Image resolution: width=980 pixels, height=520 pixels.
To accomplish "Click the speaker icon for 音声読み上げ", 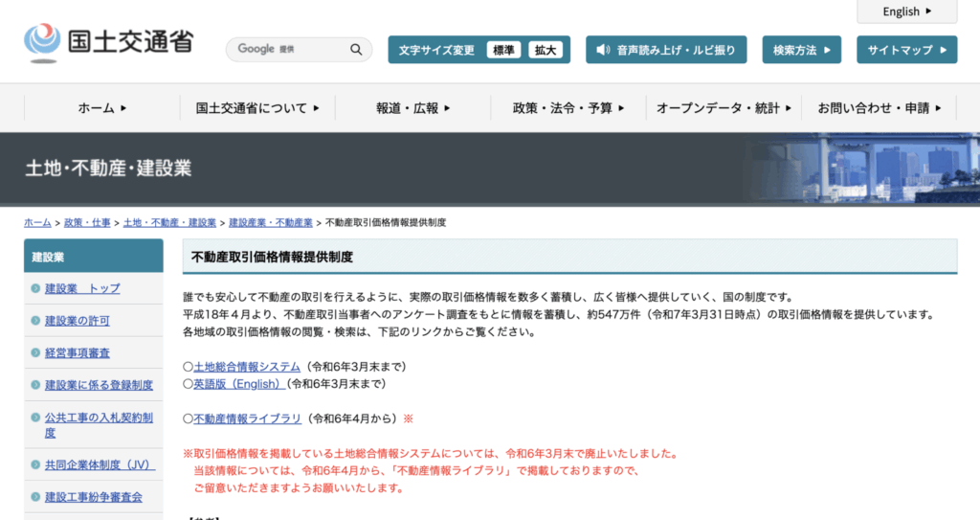I will click(603, 50).
